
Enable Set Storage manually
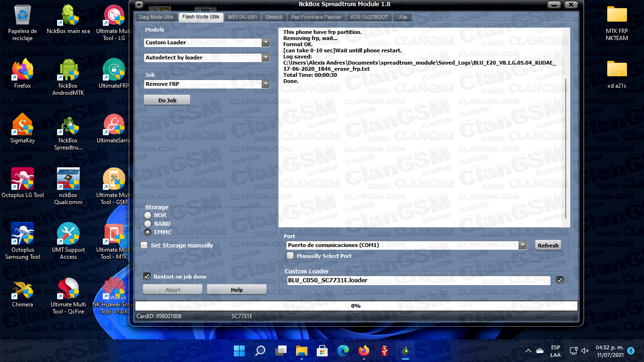tap(144, 245)
